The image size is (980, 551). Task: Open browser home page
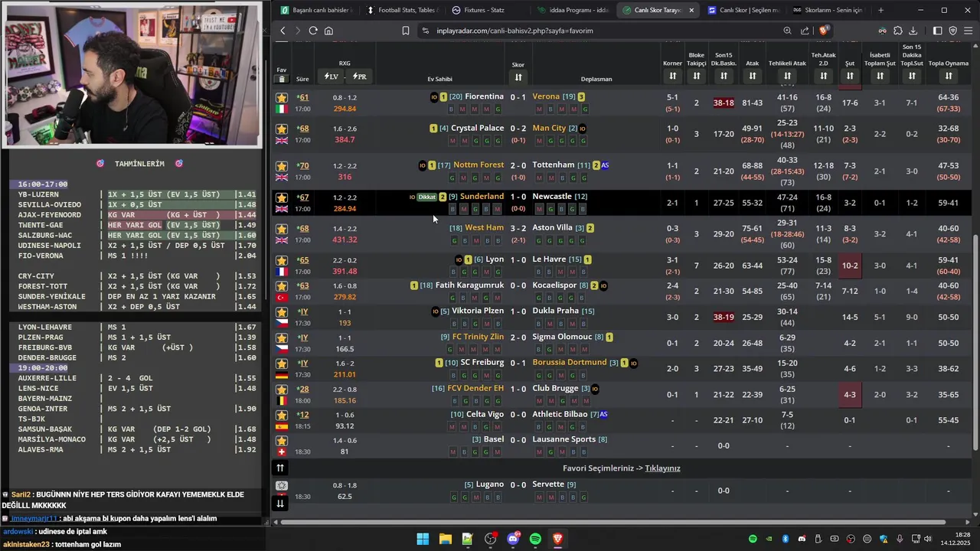[328, 31]
